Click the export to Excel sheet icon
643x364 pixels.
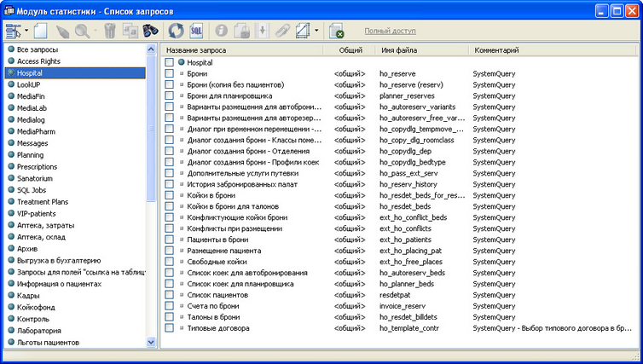(x=336, y=31)
